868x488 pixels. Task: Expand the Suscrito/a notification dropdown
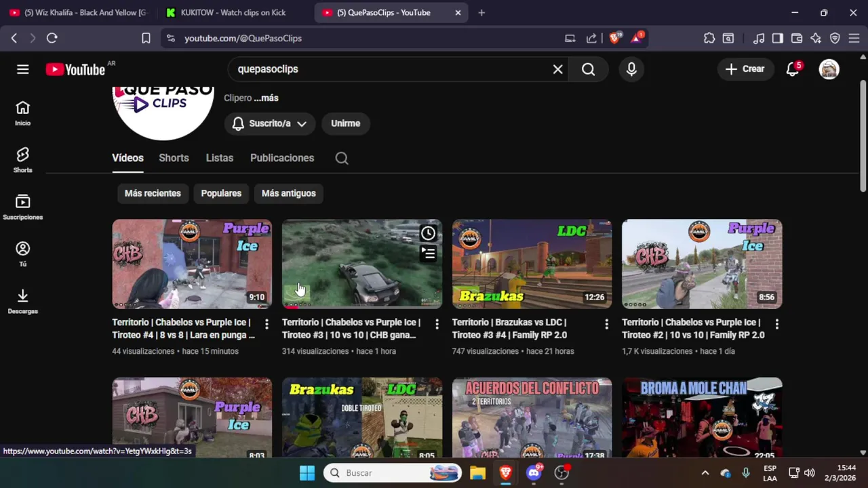click(x=269, y=123)
